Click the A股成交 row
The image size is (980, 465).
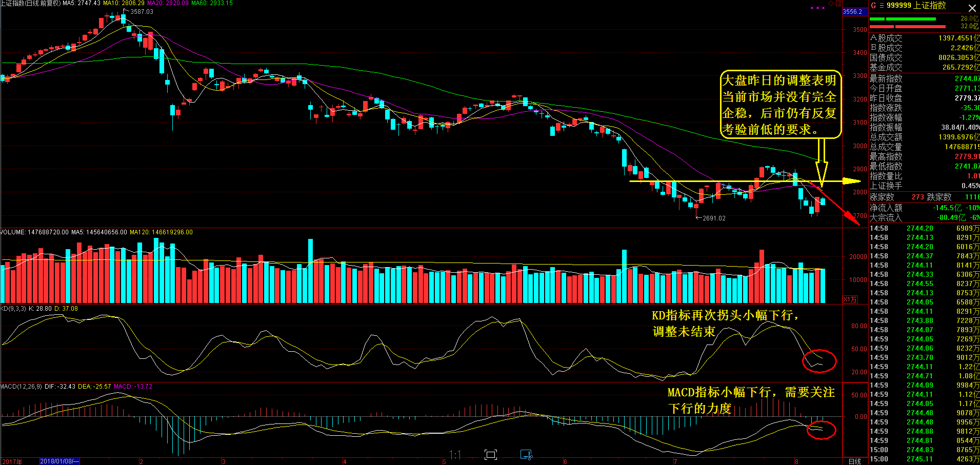click(x=924, y=38)
